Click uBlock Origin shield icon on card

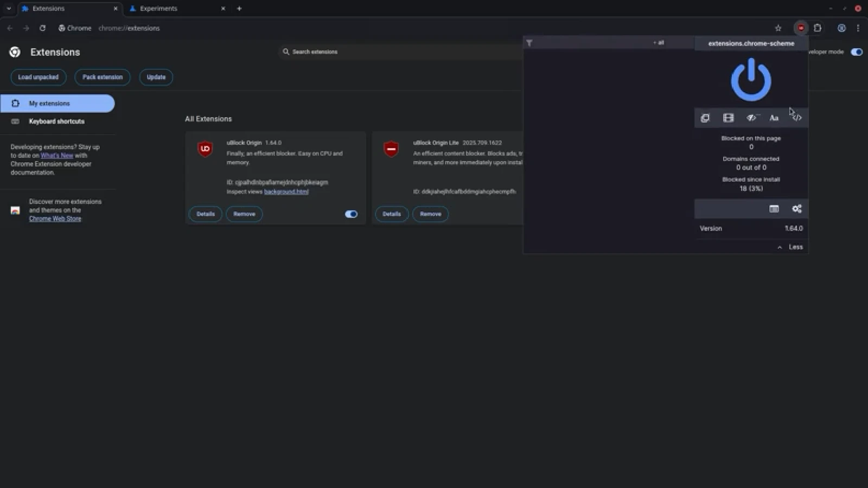205,149
